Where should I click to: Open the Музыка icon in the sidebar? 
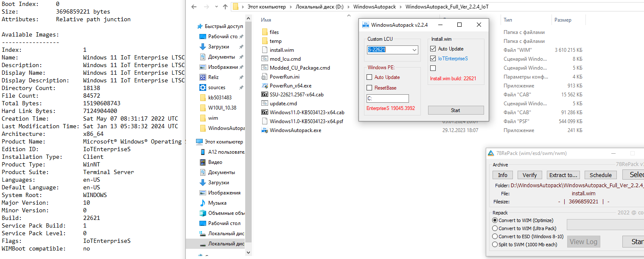203,203
